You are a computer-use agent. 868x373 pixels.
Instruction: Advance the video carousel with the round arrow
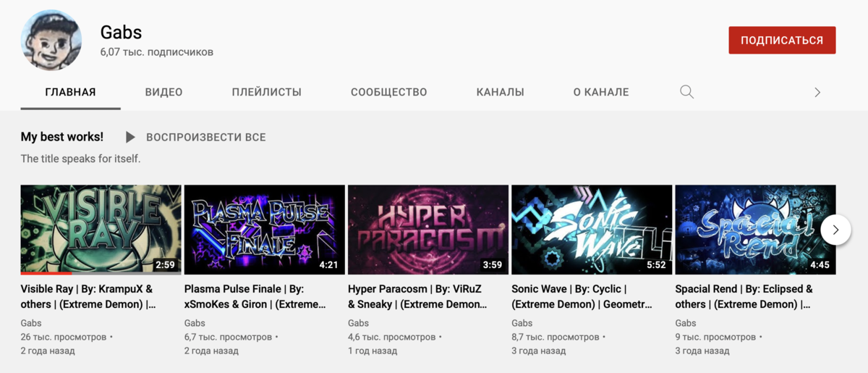835,230
